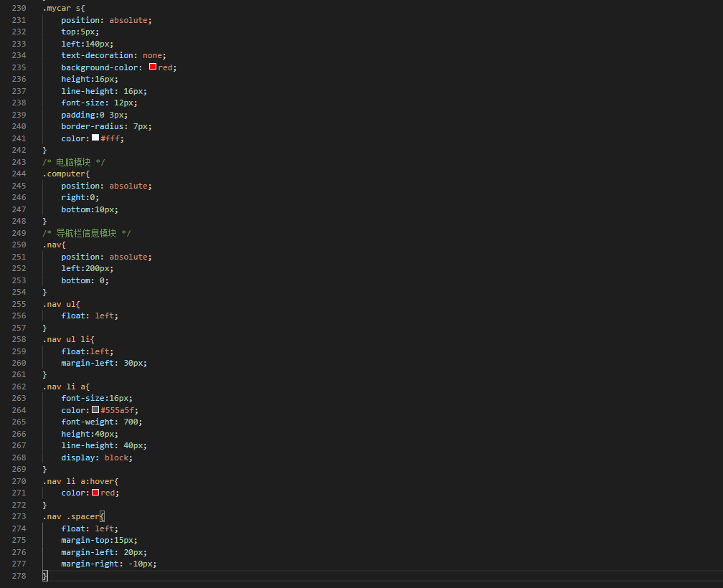723x588 pixels.
Task: Click line number 230
Action: (x=19, y=9)
